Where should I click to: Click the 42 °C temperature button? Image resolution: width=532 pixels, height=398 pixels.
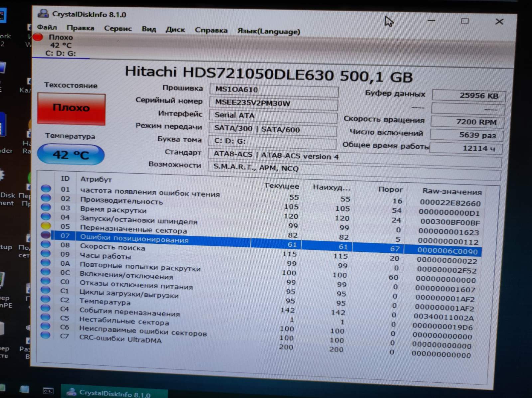[71, 155]
